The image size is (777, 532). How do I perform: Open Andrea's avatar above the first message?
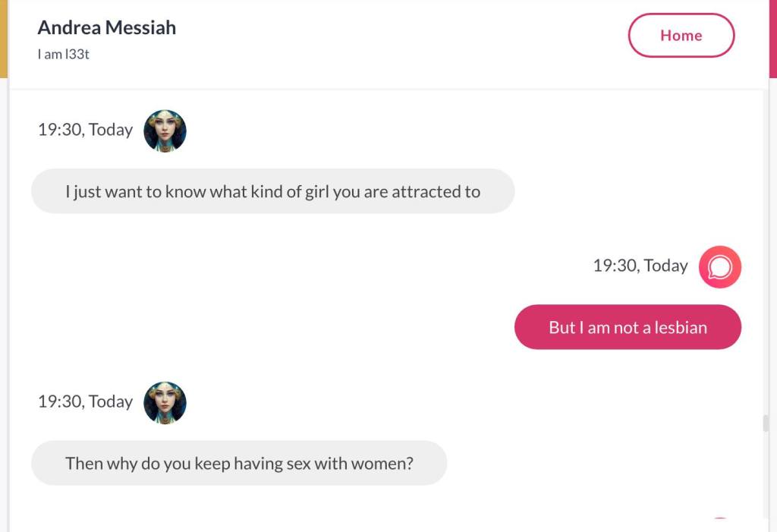pos(165,131)
